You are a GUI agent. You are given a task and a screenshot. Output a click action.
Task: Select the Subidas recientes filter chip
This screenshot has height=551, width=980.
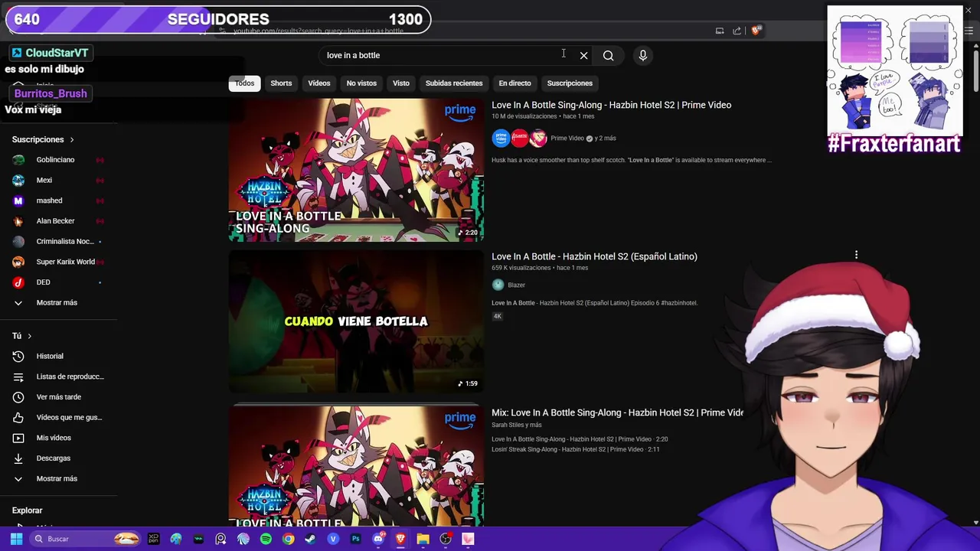(454, 83)
